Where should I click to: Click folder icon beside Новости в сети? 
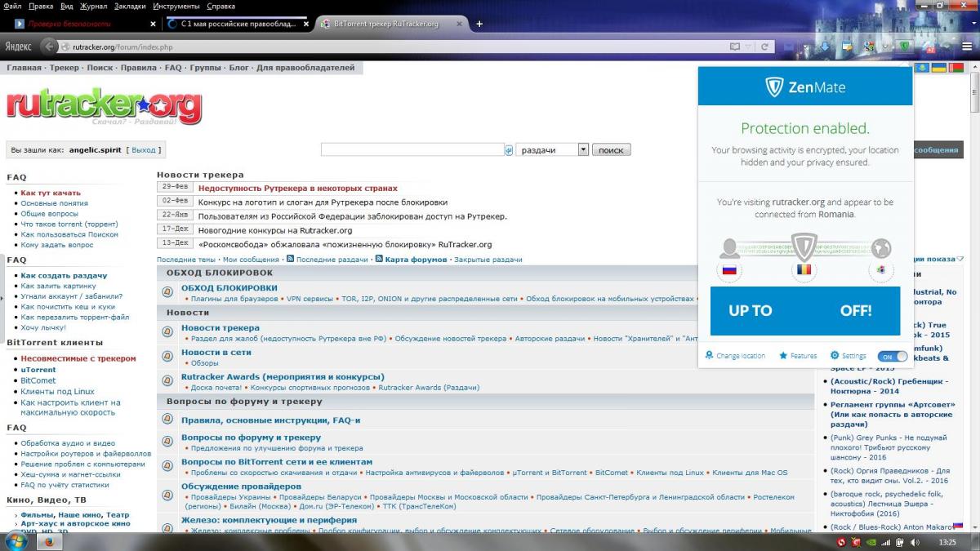pyautogui.click(x=167, y=355)
